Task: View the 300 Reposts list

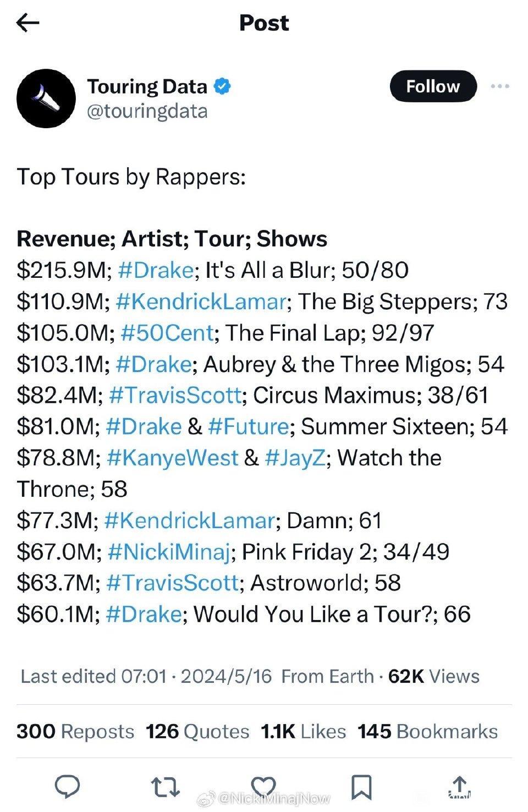Action: tap(75, 732)
